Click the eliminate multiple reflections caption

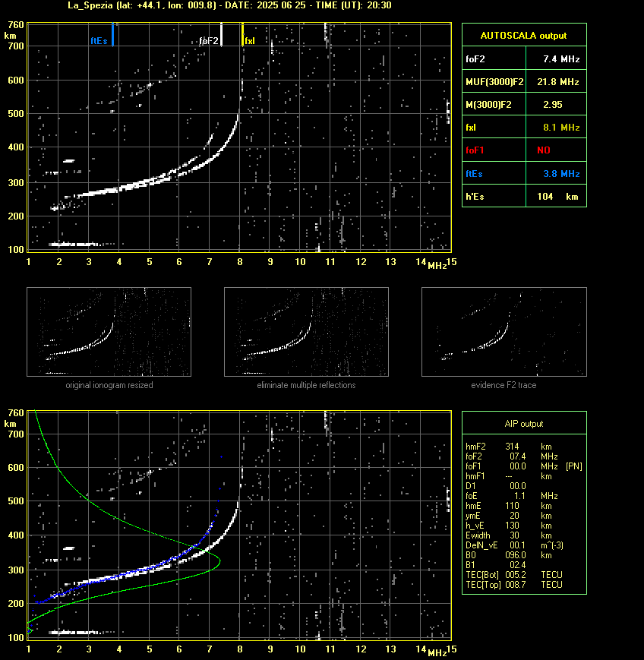[x=306, y=385]
